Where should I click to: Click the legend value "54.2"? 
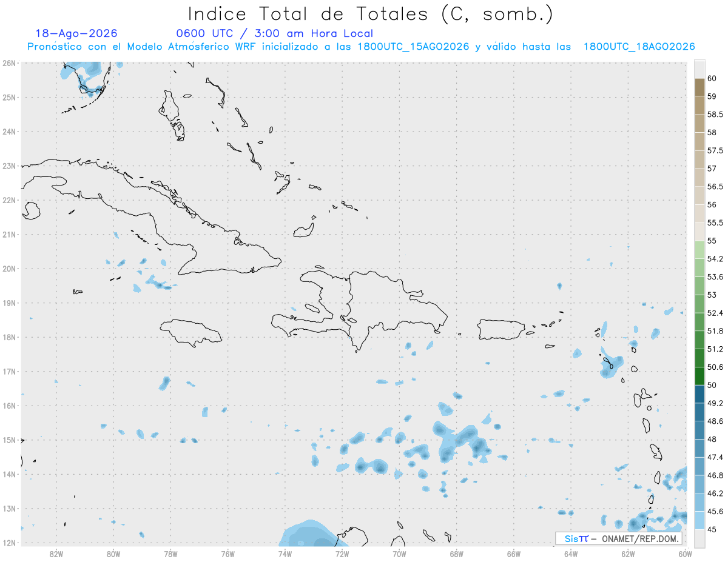(x=715, y=259)
